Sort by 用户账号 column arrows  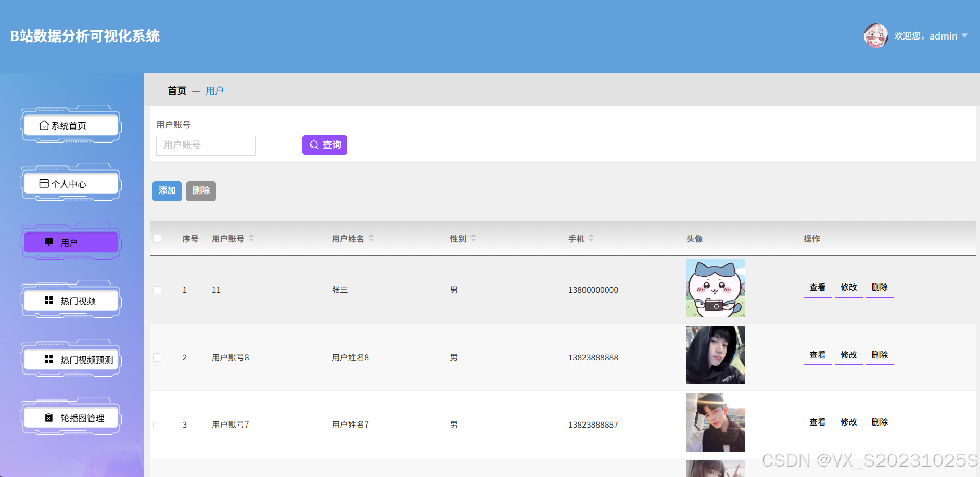click(251, 238)
